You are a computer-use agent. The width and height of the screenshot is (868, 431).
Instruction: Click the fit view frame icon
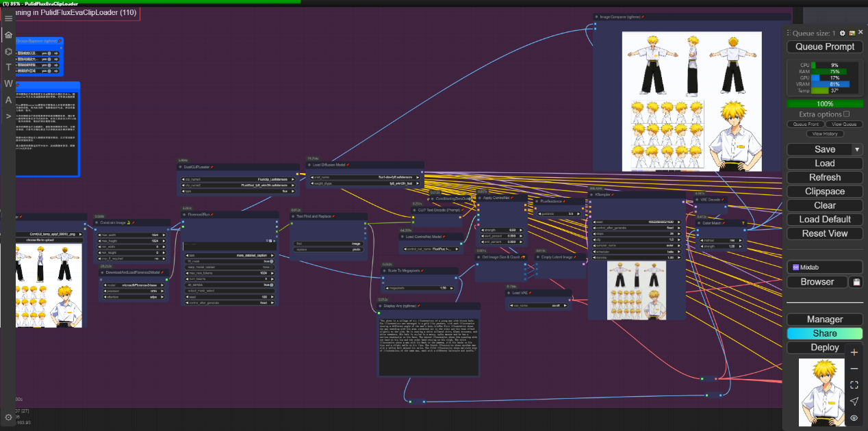[x=854, y=385]
